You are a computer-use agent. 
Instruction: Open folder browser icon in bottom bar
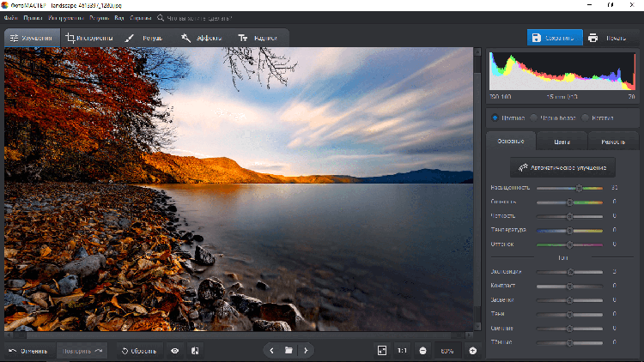(x=289, y=351)
